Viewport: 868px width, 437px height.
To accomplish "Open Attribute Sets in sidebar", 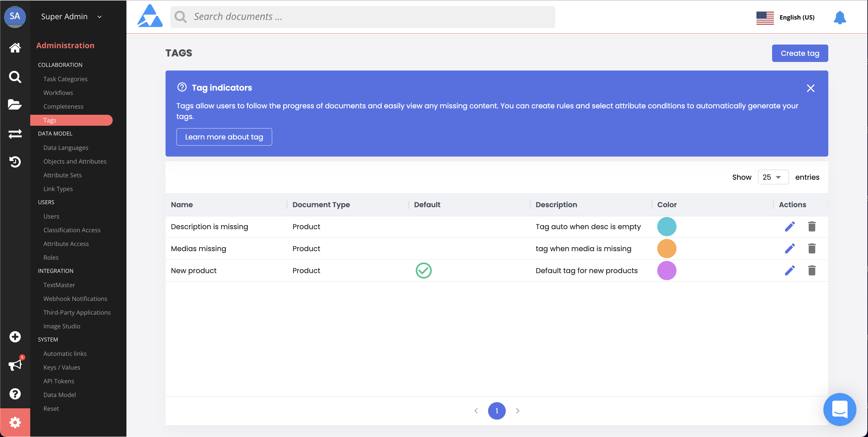I will click(62, 175).
